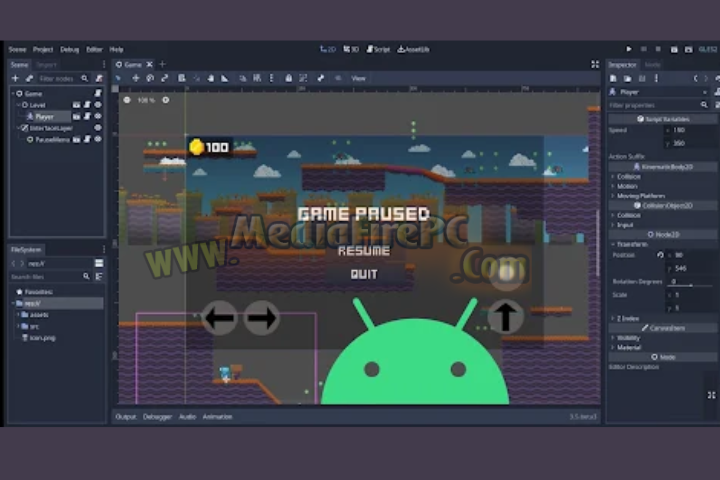Select the Select Mode arrow tool
Image resolution: width=720 pixels, height=480 pixels.
point(118,78)
